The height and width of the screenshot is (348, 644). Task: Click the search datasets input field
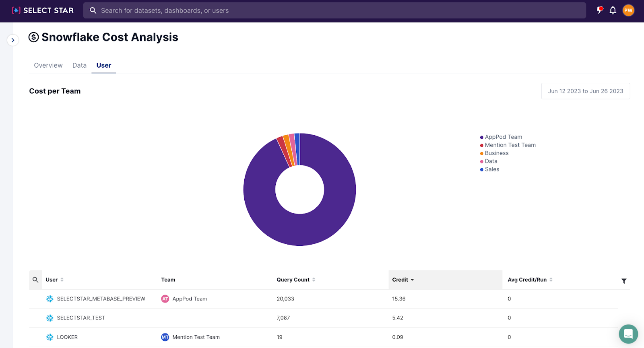334,10
